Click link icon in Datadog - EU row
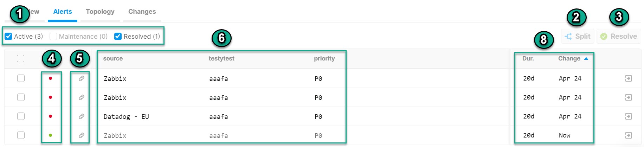 click(81, 116)
